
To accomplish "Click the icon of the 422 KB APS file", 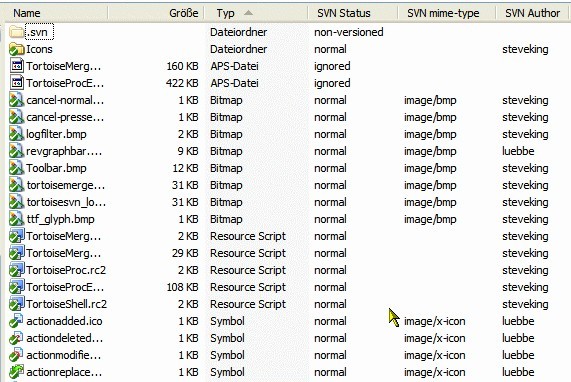I will [16, 83].
